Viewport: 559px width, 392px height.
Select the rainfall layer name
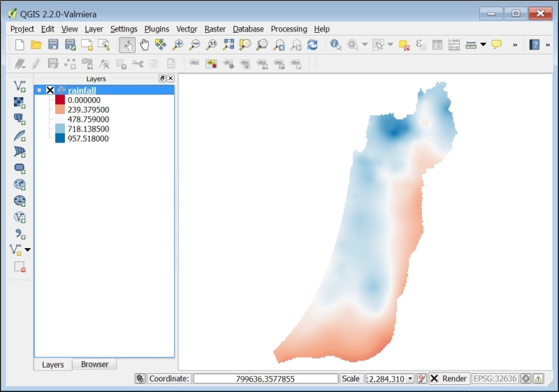[82, 90]
